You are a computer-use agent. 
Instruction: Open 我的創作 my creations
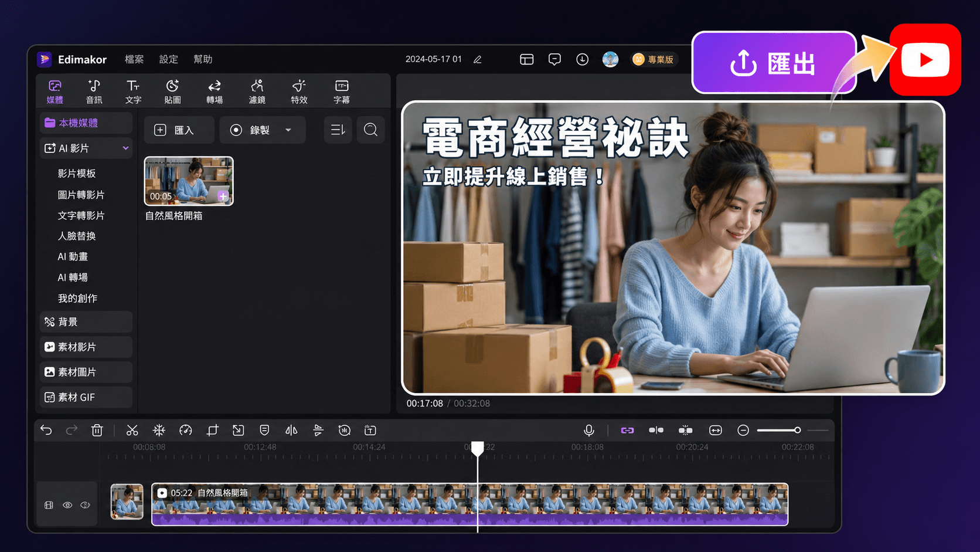click(77, 298)
